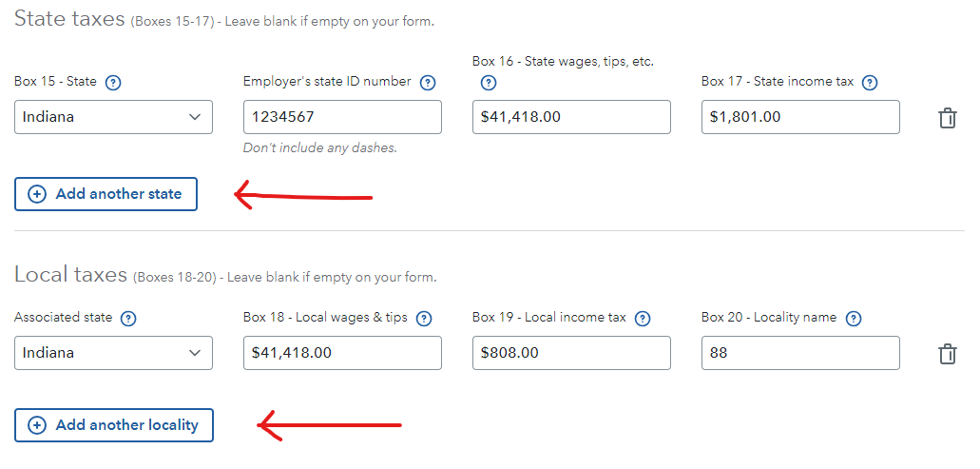This screenshot has height=469, width=980.
Task: Select the Employer's state ID number field
Action: pyautogui.click(x=342, y=117)
